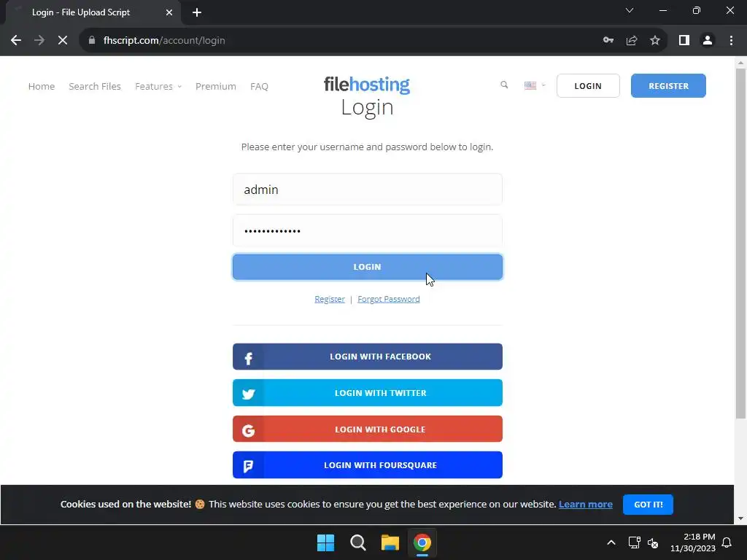Open the taskbar clock and date

(693, 542)
